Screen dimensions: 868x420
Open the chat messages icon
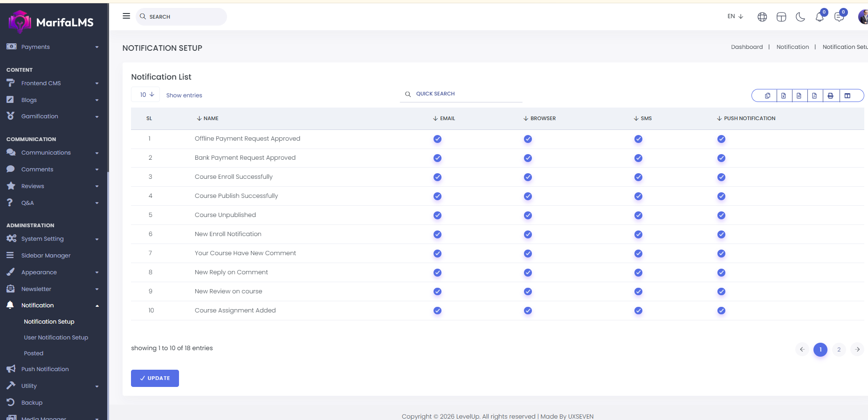tap(839, 17)
